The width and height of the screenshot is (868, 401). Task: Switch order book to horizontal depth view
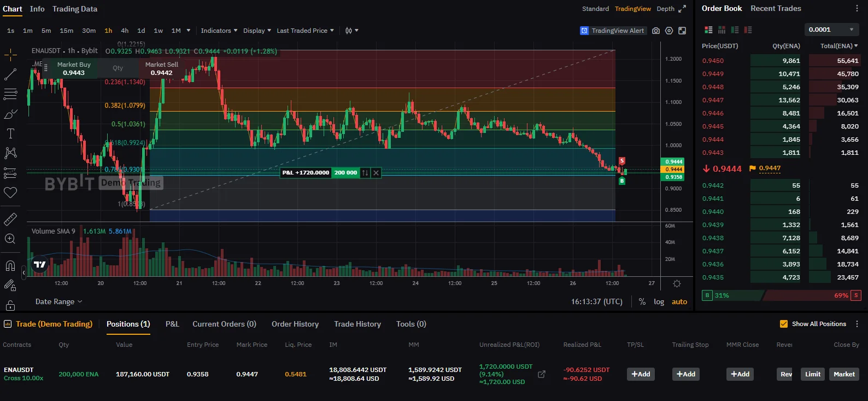click(722, 30)
